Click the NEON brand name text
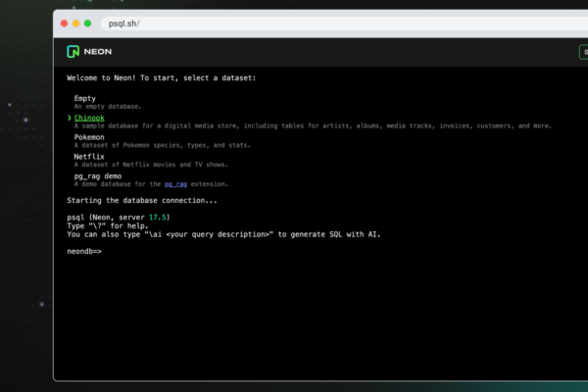The height and width of the screenshot is (392, 588). [x=97, y=52]
